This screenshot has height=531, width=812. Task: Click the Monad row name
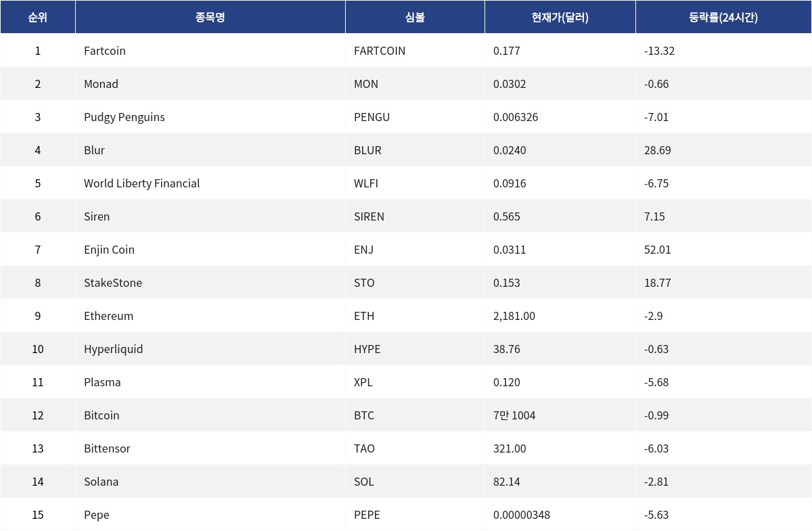101,84
